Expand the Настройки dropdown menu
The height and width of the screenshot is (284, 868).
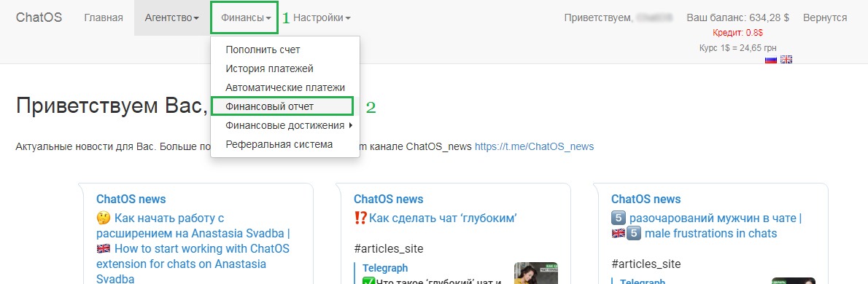click(x=322, y=17)
